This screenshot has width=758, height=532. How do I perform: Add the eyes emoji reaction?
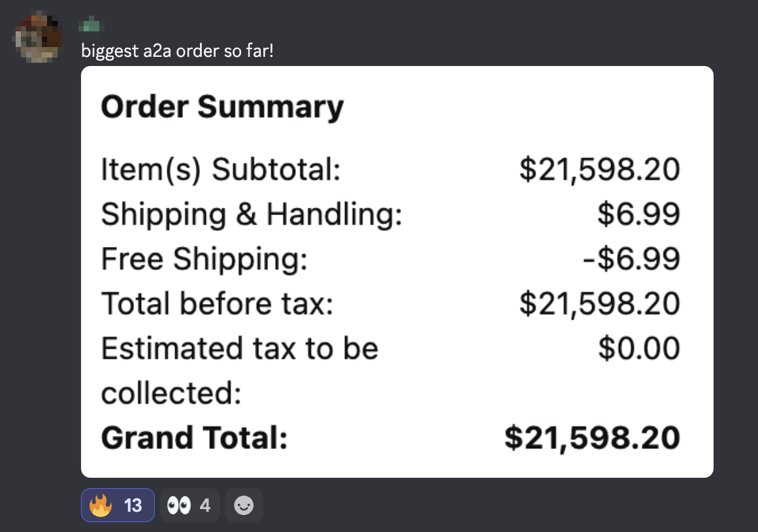[189, 505]
